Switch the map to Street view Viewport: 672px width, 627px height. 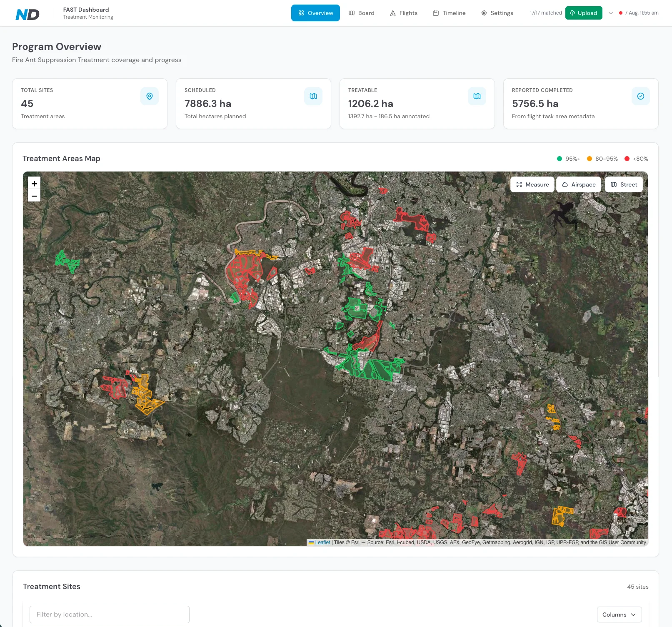tap(624, 184)
